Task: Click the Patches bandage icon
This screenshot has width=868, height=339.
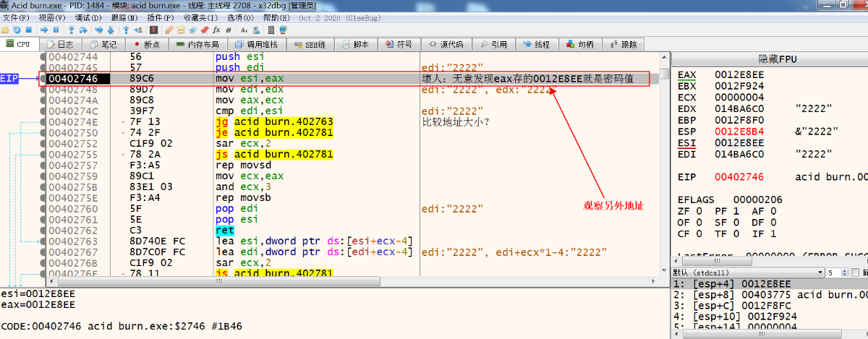Action: coord(169,30)
